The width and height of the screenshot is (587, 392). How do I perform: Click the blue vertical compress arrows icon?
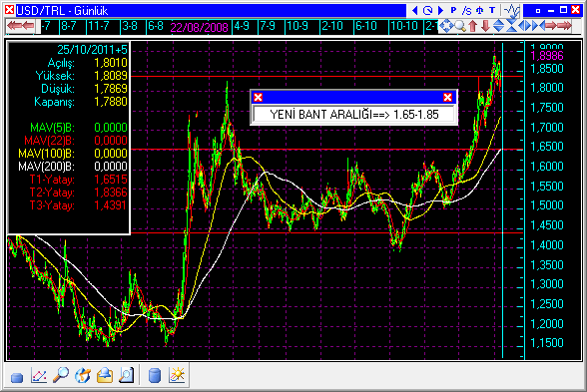(511, 26)
